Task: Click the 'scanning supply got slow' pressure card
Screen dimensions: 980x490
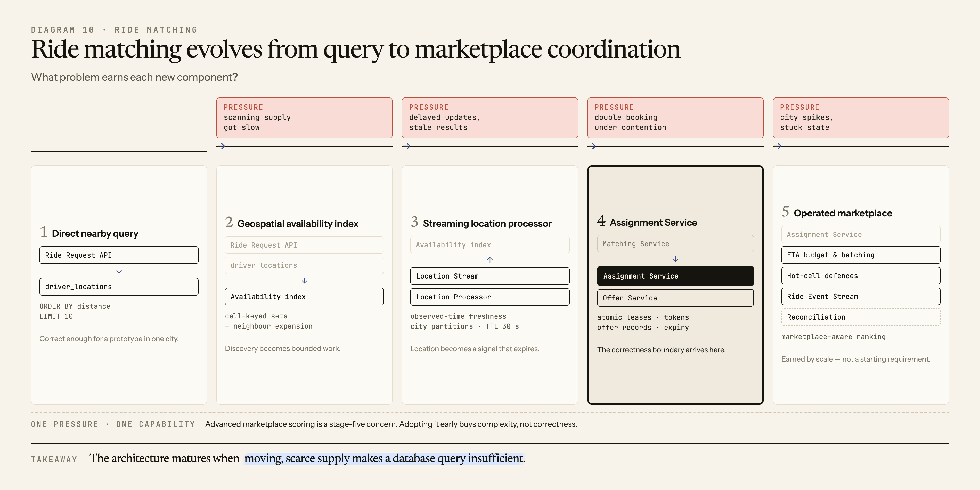Action: coord(304,118)
